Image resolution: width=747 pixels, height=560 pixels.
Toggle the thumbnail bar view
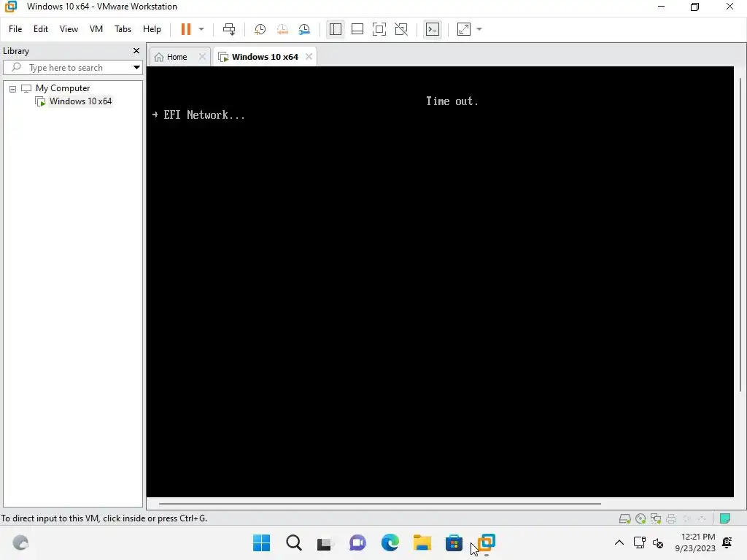[x=357, y=29]
